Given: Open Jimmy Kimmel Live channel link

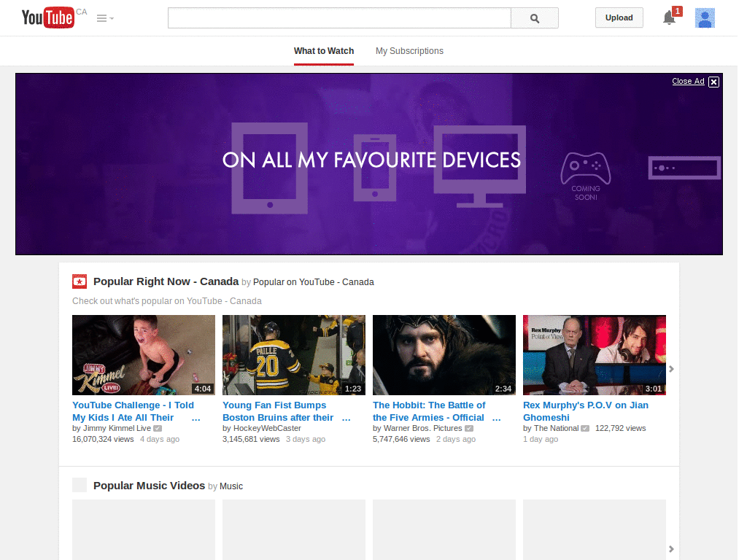Looking at the screenshot, I should click(117, 428).
